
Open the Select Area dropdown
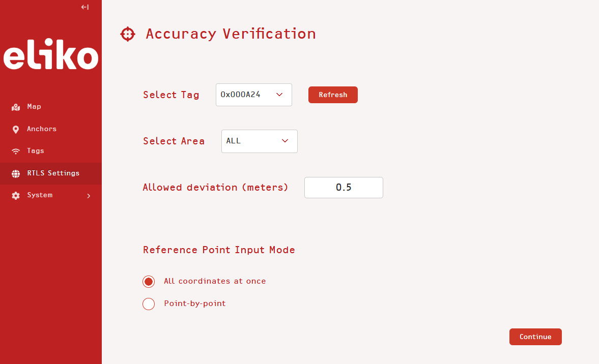pos(259,141)
